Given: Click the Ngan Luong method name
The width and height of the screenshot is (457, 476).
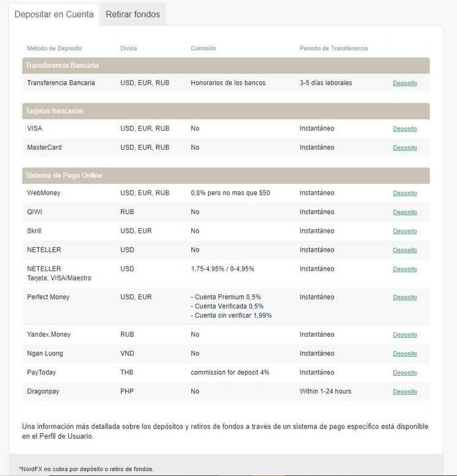Looking at the screenshot, I should click(45, 353).
